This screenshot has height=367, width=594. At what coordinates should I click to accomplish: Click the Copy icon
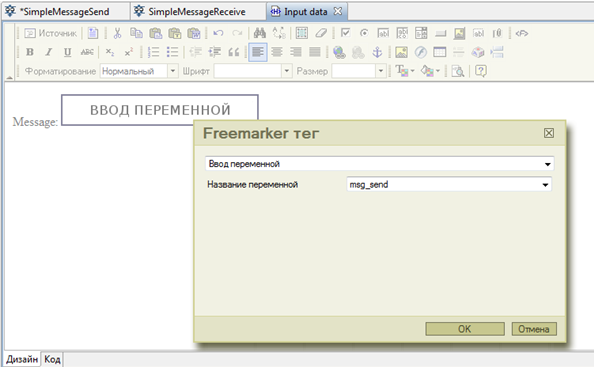coord(136,33)
